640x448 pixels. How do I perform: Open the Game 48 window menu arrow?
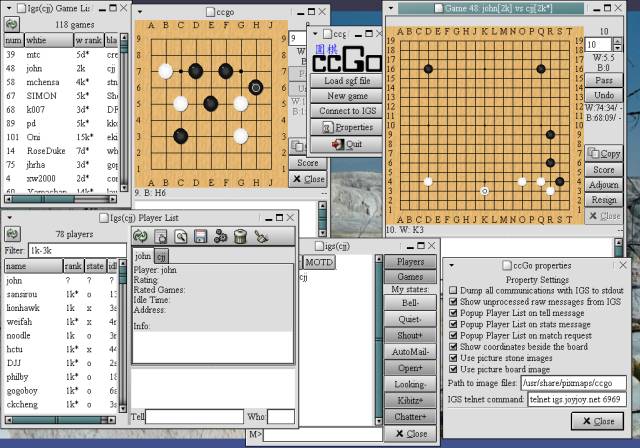[391, 8]
